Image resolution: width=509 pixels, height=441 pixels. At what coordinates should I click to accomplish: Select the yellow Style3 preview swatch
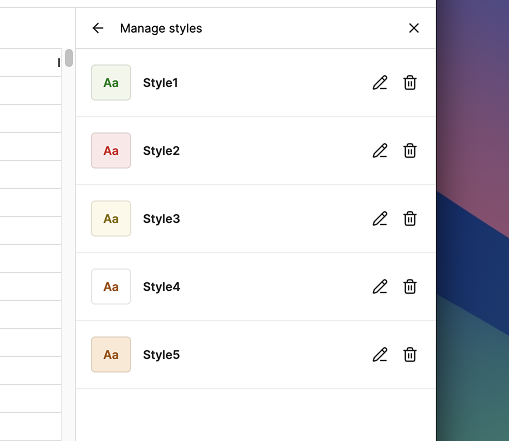[x=111, y=219]
